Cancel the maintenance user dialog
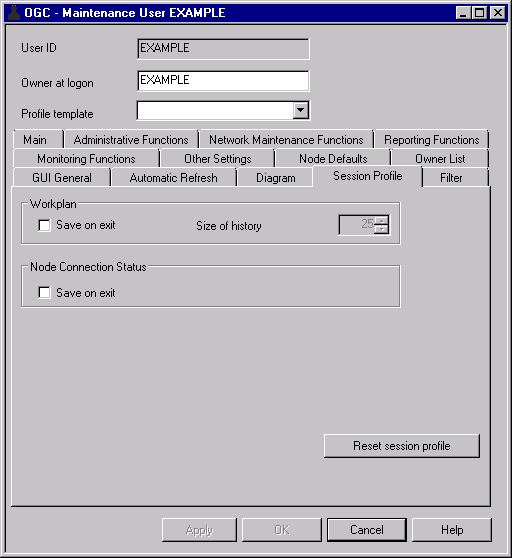The width and height of the screenshot is (512, 558). 367,530
